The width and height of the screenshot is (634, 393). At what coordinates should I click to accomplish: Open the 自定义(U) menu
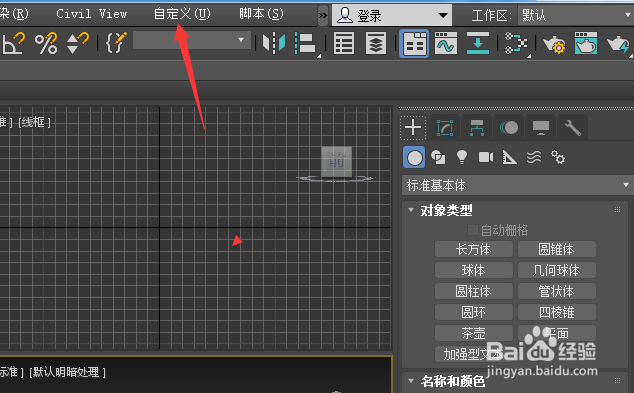(182, 14)
